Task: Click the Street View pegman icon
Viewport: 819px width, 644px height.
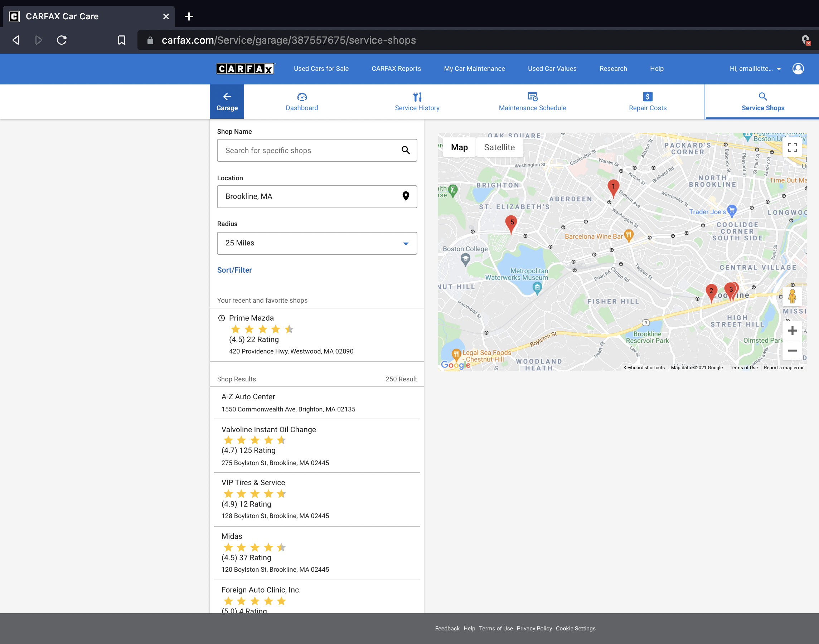Action: pos(792,296)
